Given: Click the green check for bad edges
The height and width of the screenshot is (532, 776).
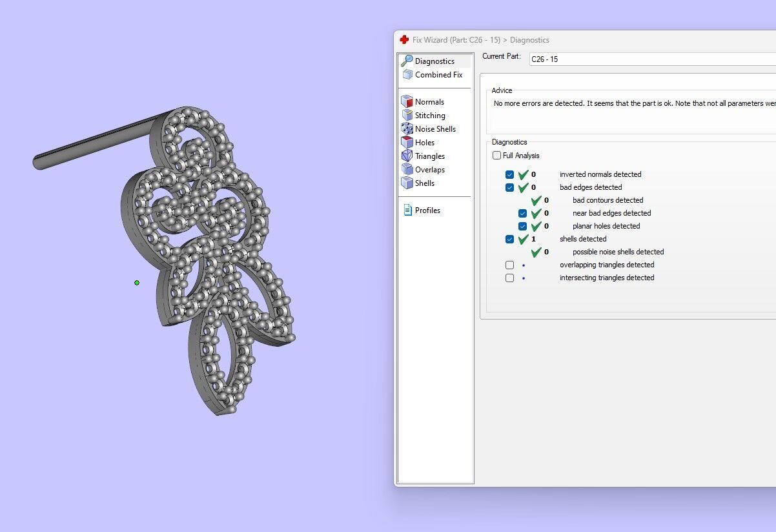Looking at the screenshot, I should click(x=524, y=187).
